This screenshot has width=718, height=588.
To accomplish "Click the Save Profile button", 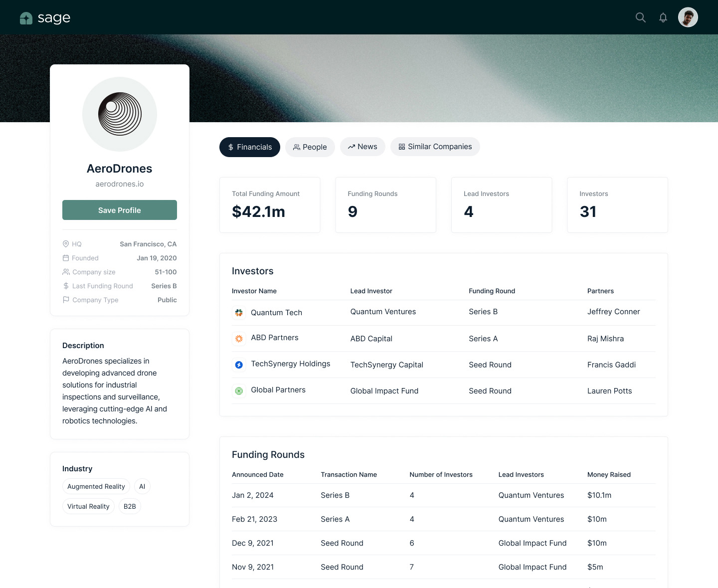I will coord(120,210).
